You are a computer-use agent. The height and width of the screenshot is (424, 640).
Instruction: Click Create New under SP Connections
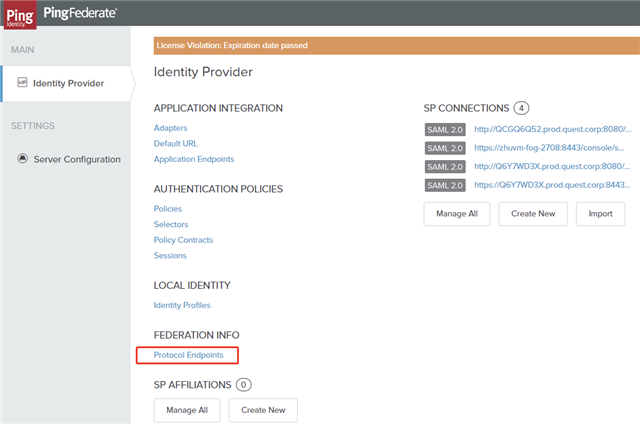tap(533, 214)
